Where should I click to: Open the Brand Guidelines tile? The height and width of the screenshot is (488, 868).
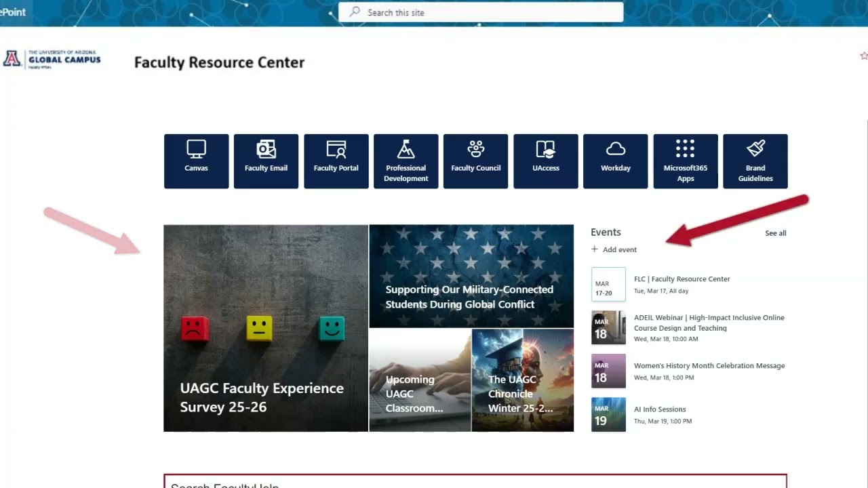755,161
